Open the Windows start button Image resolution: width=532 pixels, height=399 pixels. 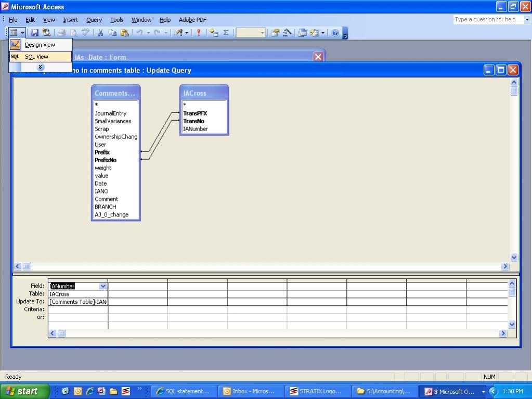[x=24, y=391]
